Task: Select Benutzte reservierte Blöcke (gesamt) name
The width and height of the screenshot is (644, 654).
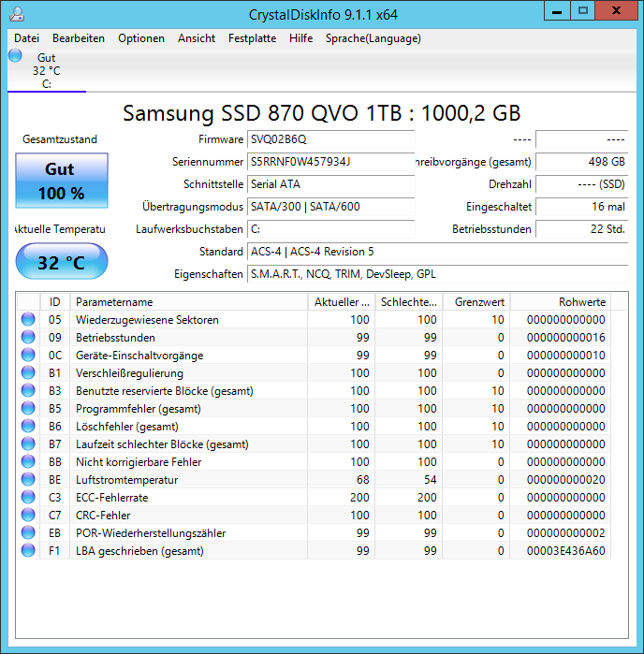Action: click(x=165, y=391)
